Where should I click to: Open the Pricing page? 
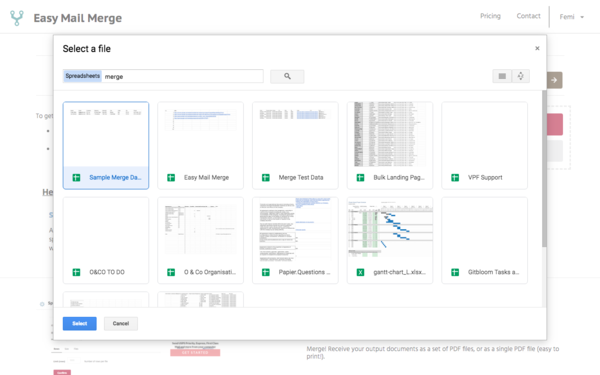coord(490,16)
